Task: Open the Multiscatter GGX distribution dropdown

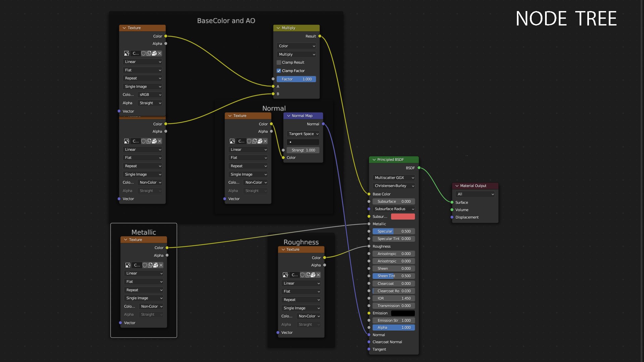Action: [x=394, y=178]
